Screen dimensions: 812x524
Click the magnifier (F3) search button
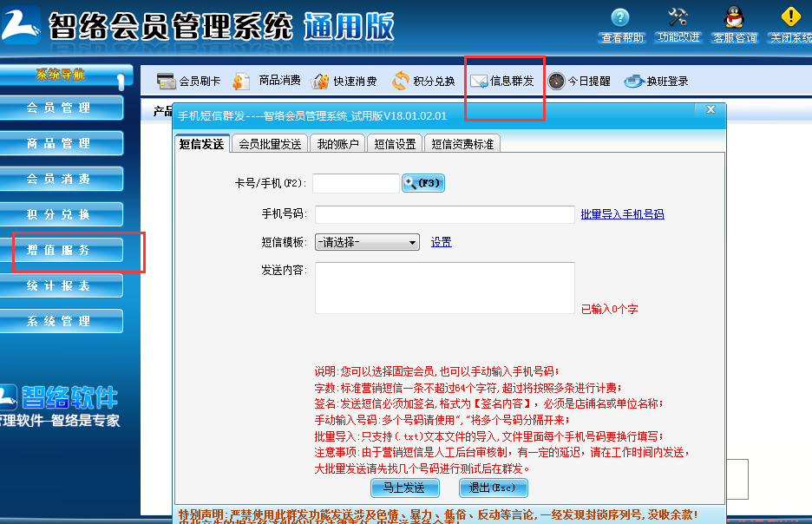click(422, 182)
